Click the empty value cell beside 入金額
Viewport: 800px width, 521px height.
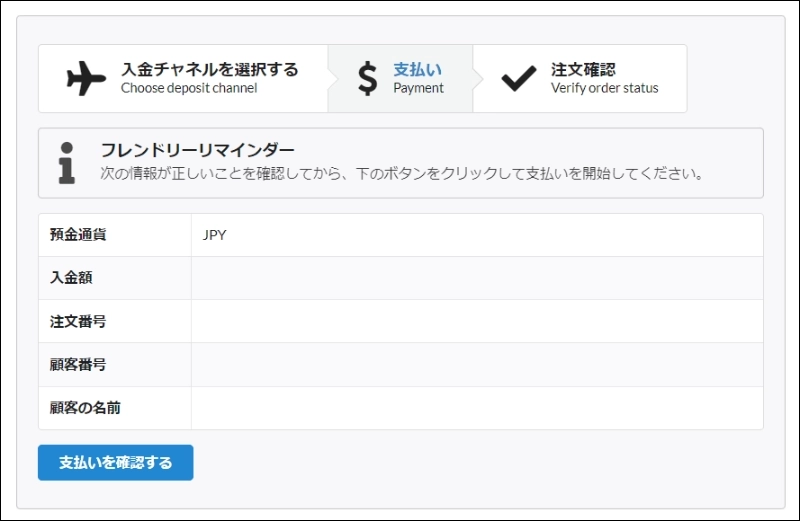[476, 278]
